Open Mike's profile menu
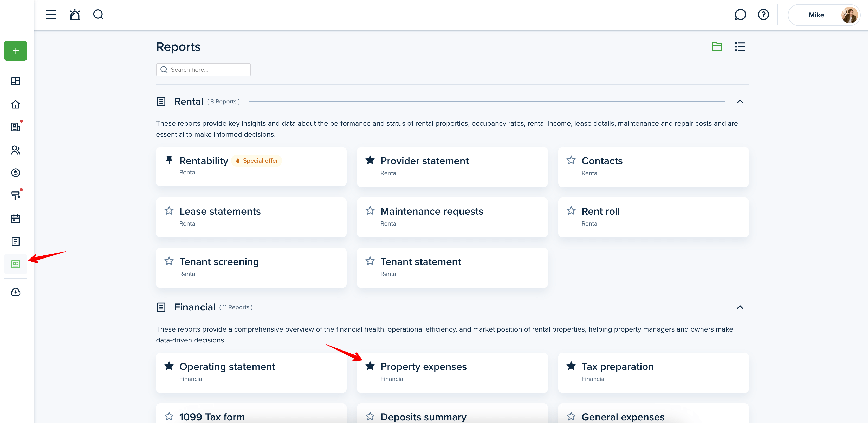 pos(824,15)
